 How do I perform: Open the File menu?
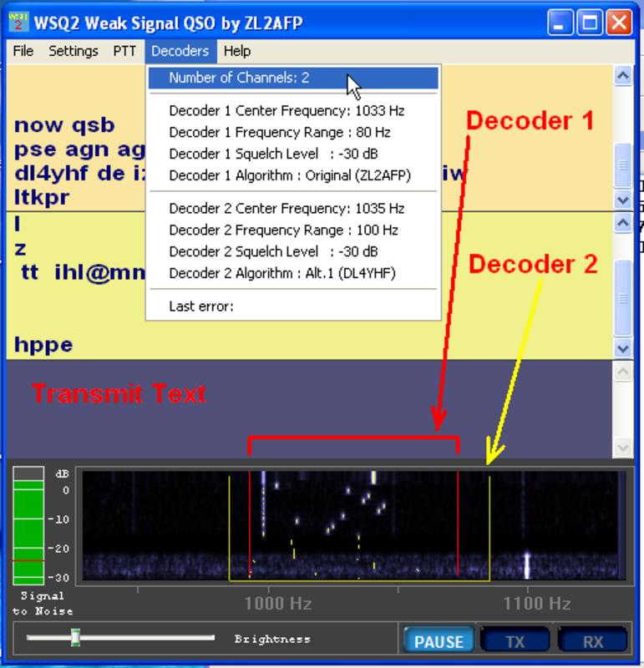point(23,51)
